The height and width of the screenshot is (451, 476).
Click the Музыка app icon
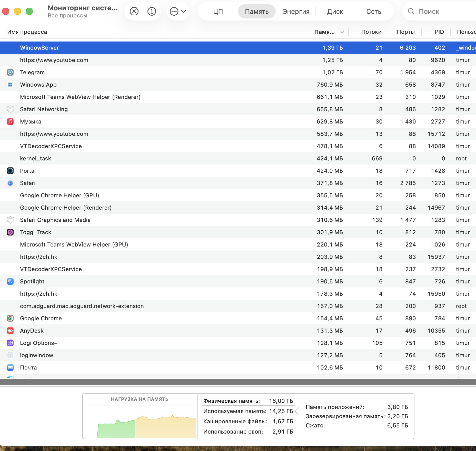[10, 121]
